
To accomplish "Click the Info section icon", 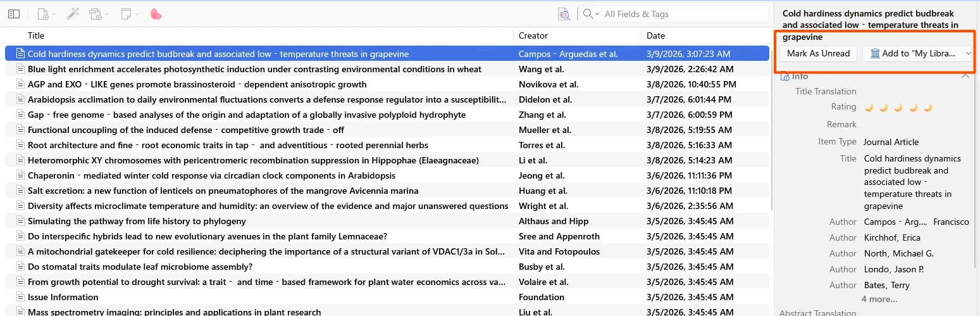I will click(785, 76).
